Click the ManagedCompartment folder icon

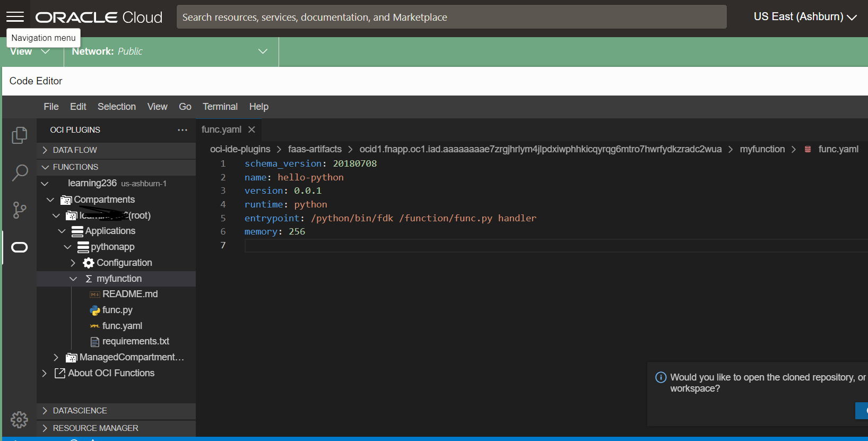pyautogui.click(x=72, y=358)
